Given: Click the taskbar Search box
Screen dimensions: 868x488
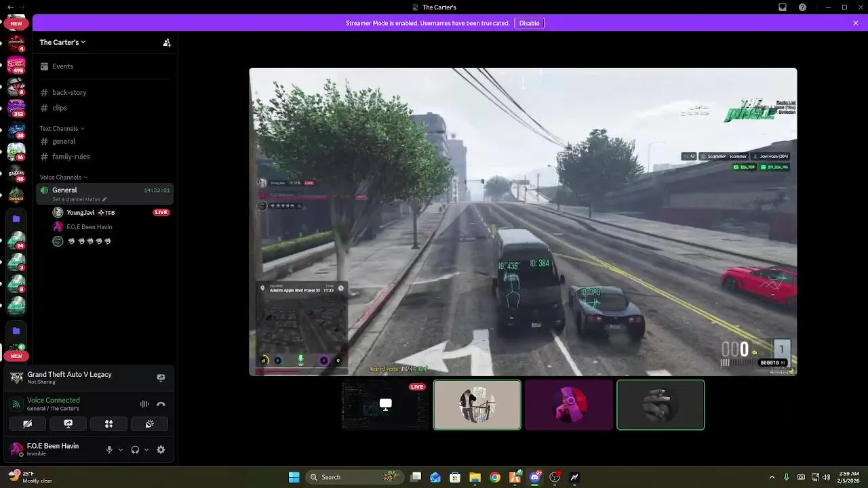Looking at the screenshot, I should pyautogui.click(x=354, y=477).
